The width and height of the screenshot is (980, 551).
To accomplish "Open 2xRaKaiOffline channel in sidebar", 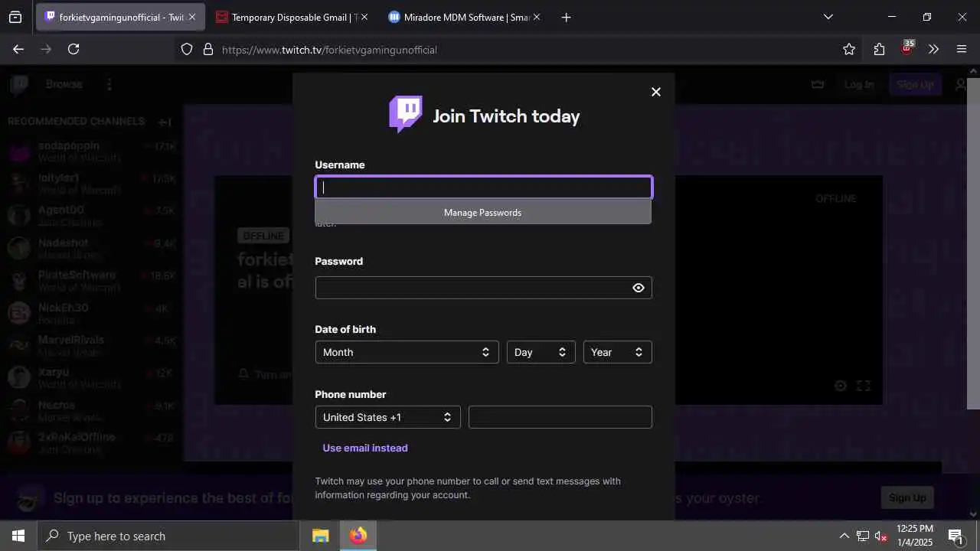I will 92,442.
